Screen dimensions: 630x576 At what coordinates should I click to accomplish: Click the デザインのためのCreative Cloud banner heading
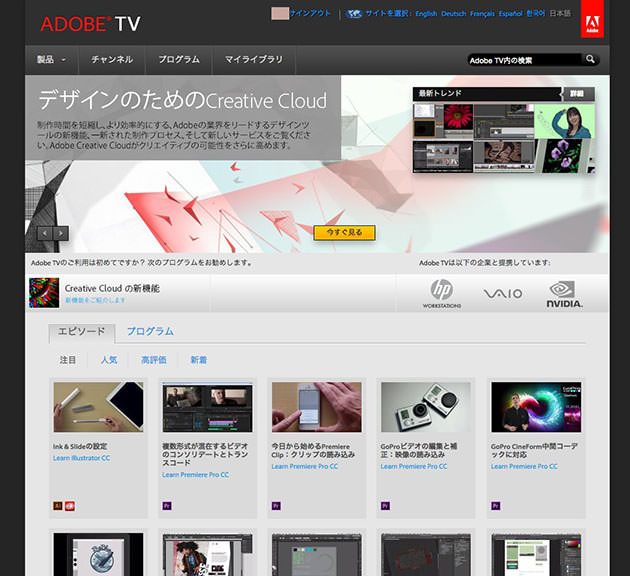182,100
